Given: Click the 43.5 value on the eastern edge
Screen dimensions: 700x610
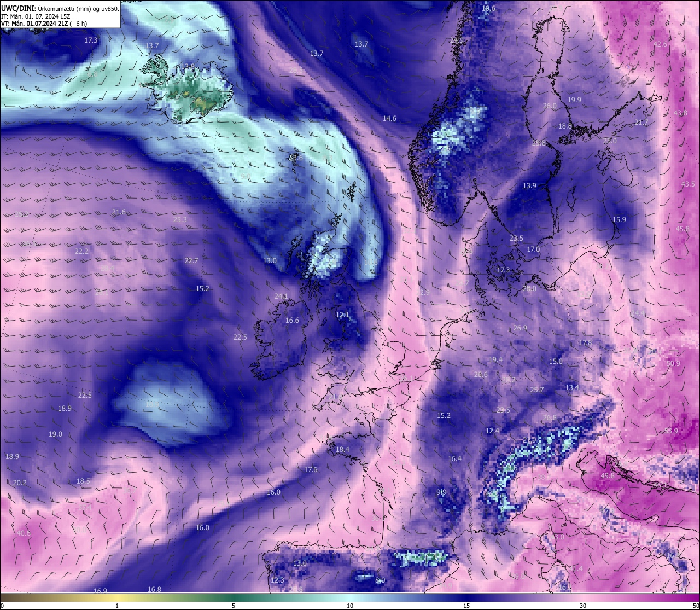Looking at the screenshot, I should [x=688, y=184].
